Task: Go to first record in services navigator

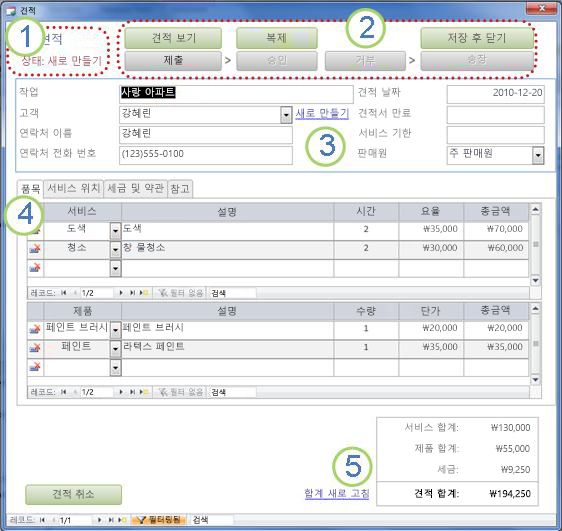Action: 63,293
